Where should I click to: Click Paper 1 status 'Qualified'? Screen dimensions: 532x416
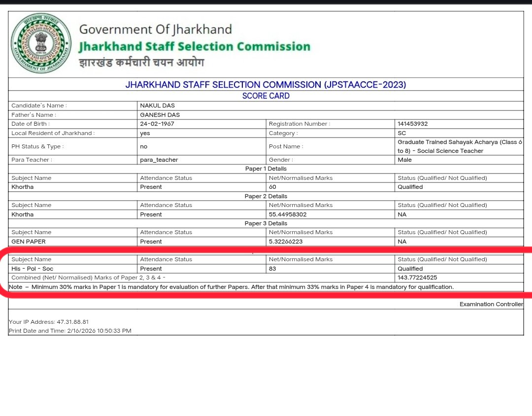[x=410, y=187]
